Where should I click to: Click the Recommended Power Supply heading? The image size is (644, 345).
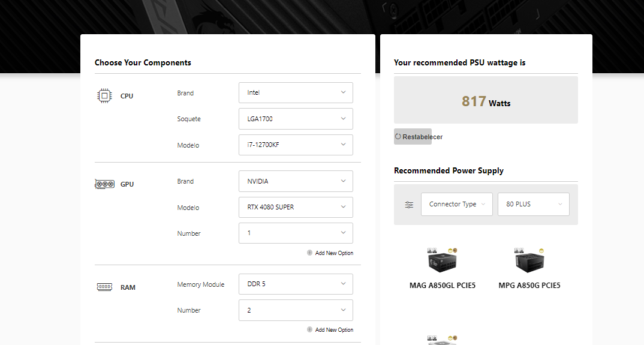(449, 170)
